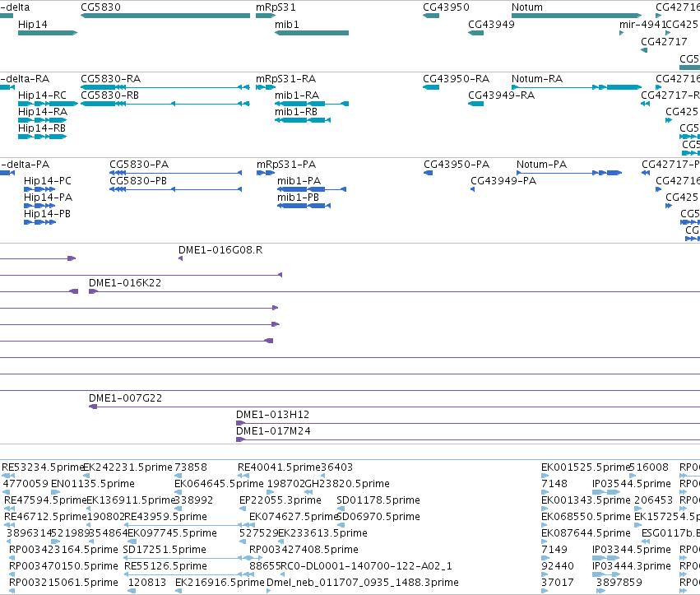
Task: Click the CG5830-RB transcript label
Action: click(x=110, y=95)
